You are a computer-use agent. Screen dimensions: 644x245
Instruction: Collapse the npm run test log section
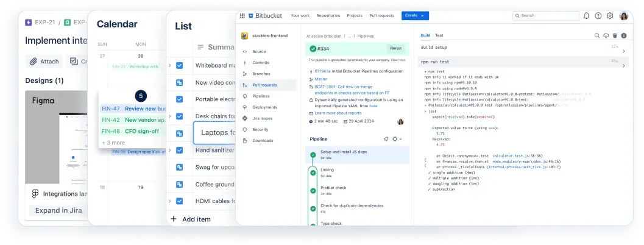623,66
